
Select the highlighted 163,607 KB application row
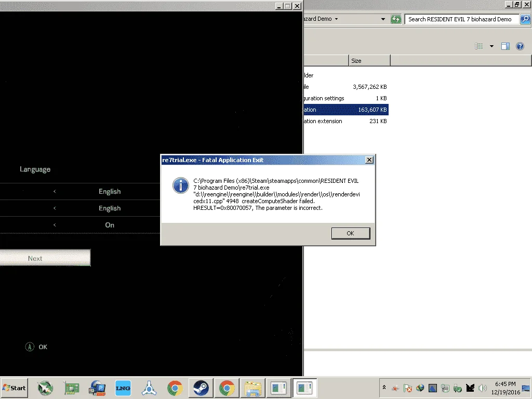345,110
